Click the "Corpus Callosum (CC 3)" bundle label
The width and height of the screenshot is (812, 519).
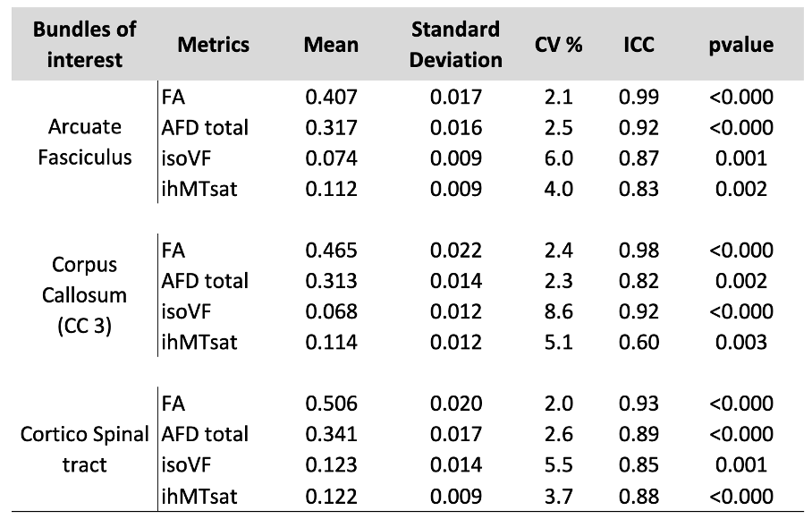pos(85,295)
